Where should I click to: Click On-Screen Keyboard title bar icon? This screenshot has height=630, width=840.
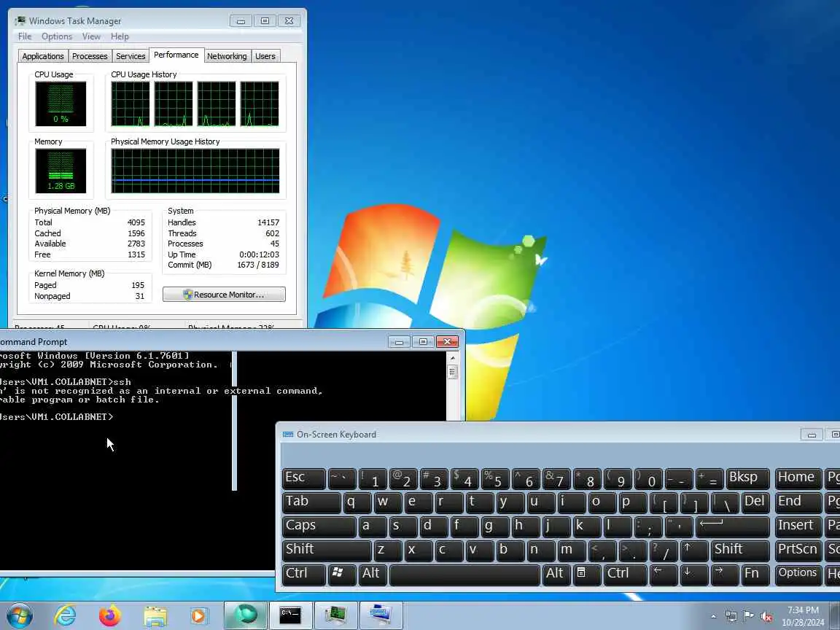(288, 435)
